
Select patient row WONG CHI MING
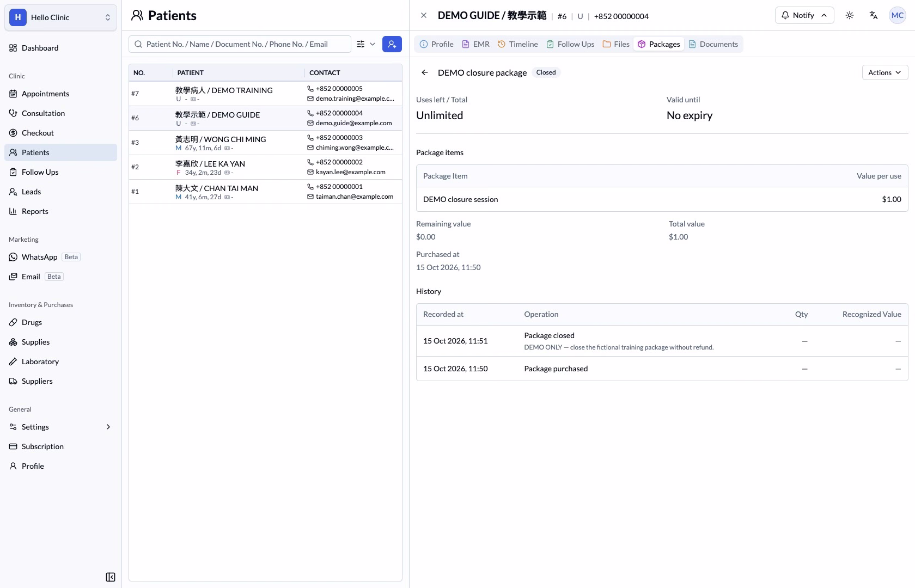[x=265, y=143]
